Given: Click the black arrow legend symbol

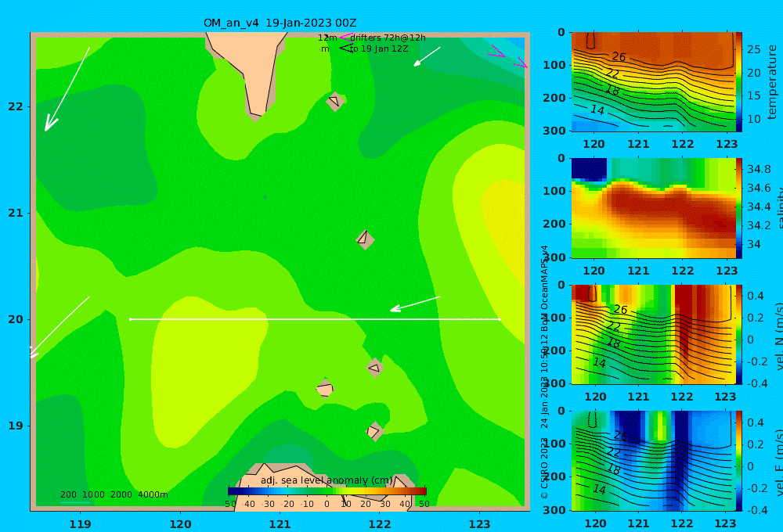Looking at the screenshot, I should [x=346, y=48].
